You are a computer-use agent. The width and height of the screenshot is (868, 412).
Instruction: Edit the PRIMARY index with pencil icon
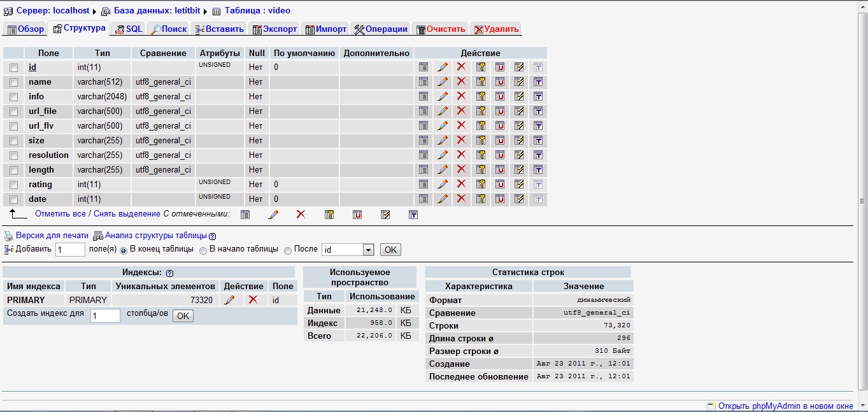tap(230, 300)
